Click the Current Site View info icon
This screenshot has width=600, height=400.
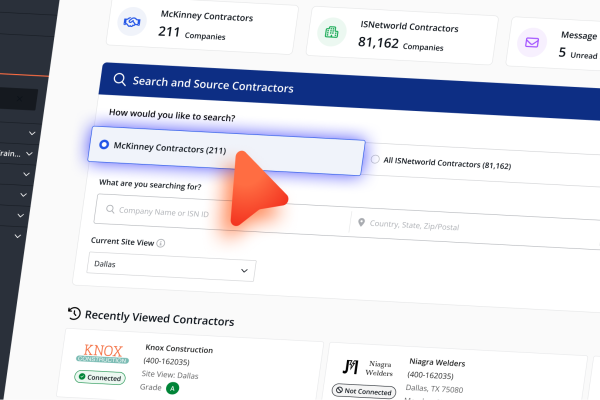point(161,243)
